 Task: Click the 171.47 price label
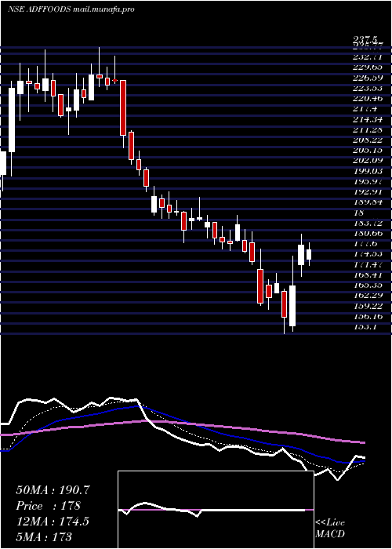368,264
